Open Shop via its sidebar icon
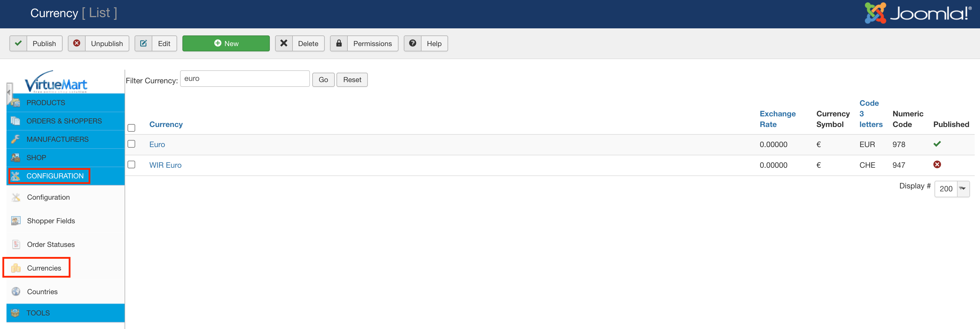This screenshot has width=980, height=329. (15, 157)
